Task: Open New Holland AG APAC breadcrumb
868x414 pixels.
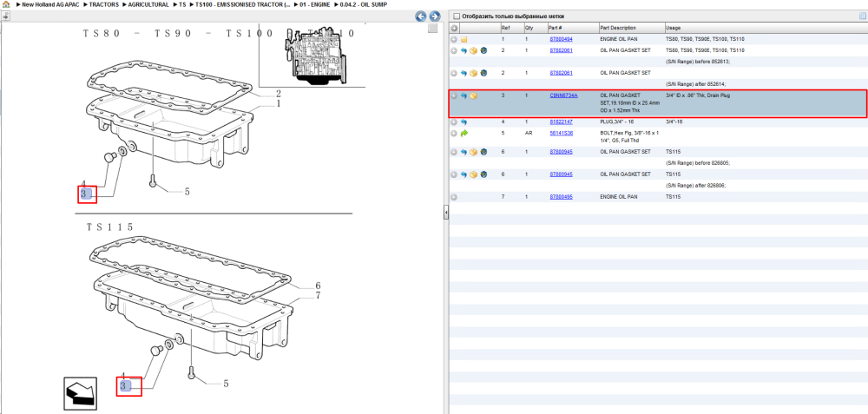Action: [x=50, y=4]
